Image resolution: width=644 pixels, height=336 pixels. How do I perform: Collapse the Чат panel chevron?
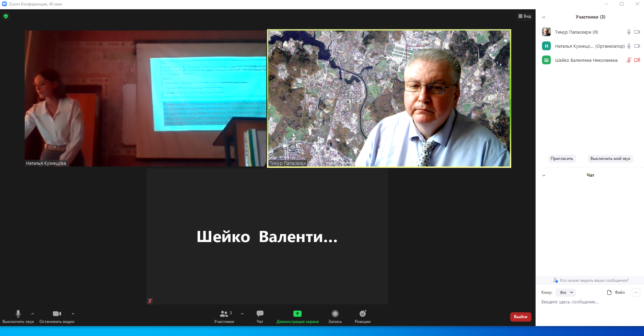pyautogui.click(x=544, y=175)
